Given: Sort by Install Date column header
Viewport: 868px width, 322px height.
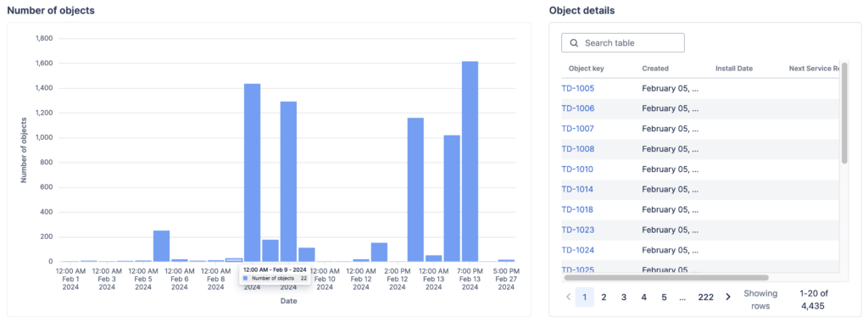Looking at the screenshot, I should point(734,69).
